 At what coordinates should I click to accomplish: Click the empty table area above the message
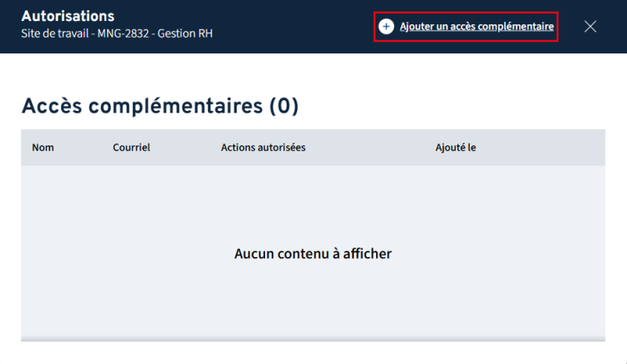click(313, 200)
